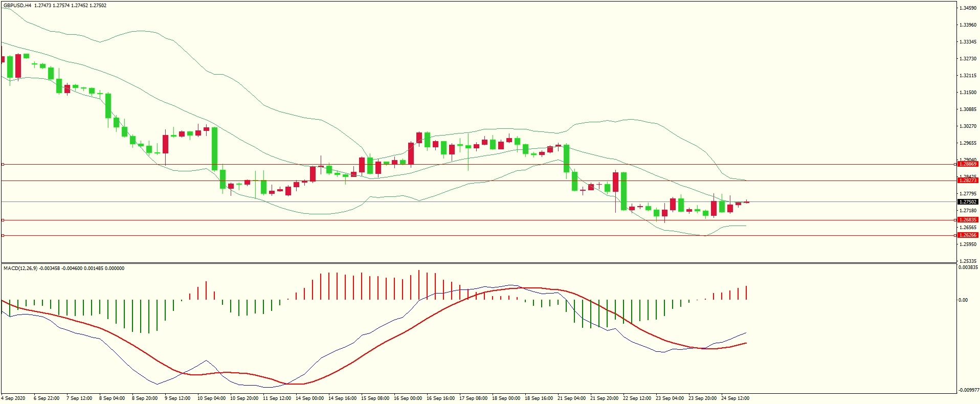Click the 22 Sep 12:00 time label
The width and height of the screenshot is (980, 404).
637,398
